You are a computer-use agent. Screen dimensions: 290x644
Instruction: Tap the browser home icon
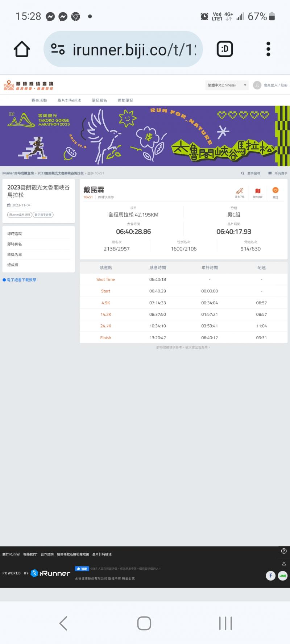coord(22,49)
